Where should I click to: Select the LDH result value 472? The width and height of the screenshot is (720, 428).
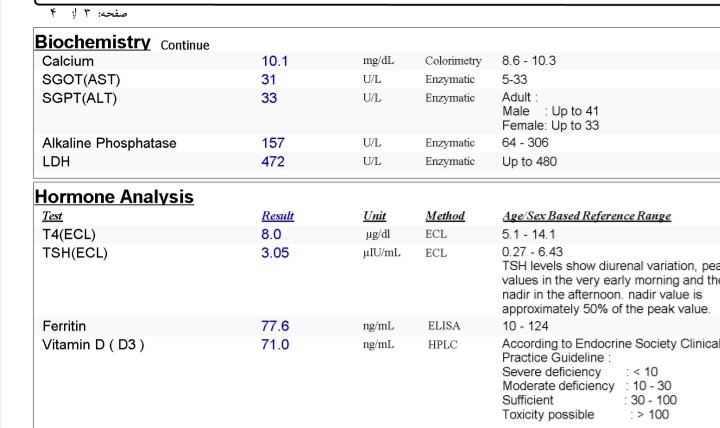273,161
